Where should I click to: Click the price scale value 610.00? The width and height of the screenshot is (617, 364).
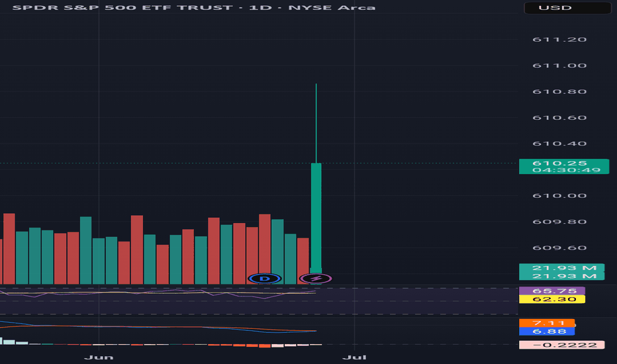tap(559, 196)
